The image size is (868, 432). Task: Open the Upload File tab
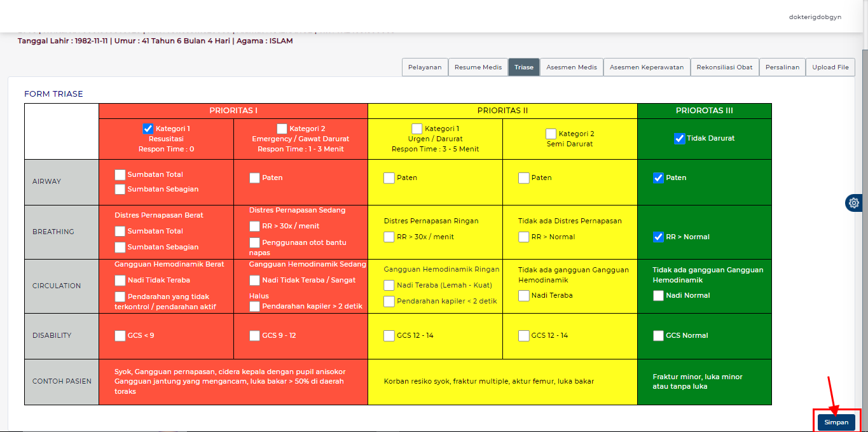pyautogui.click(x=830, y=67)
